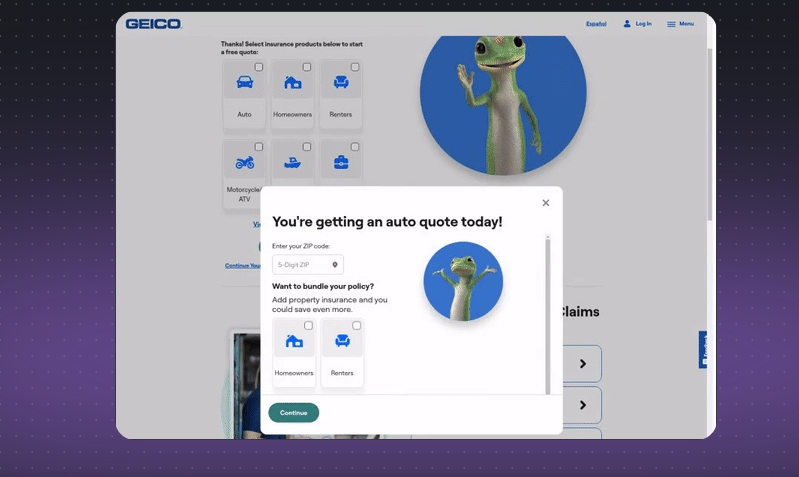This screenshot has height=477, width=799.
Task: Click the Auto car icon
Action: [x=244, y=83]
